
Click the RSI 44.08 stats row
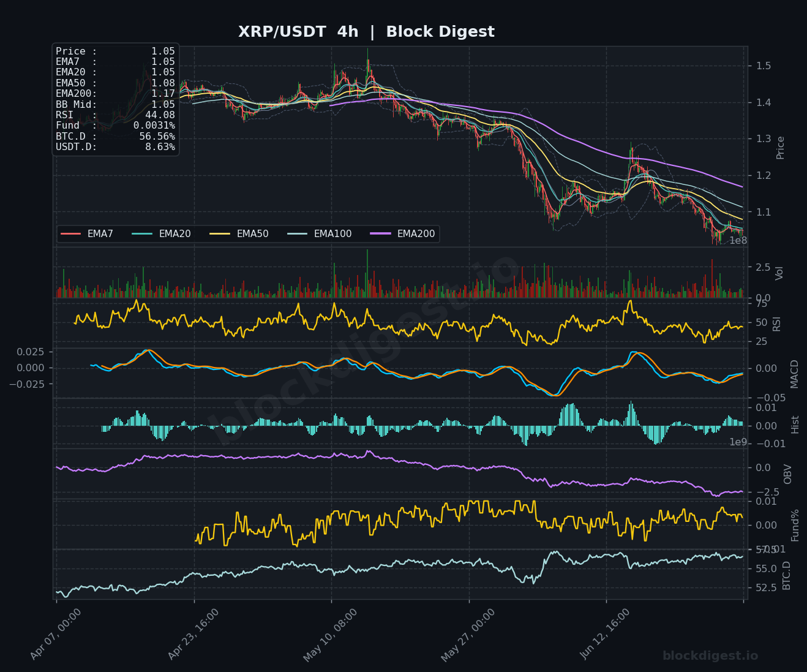click(115, 115)
